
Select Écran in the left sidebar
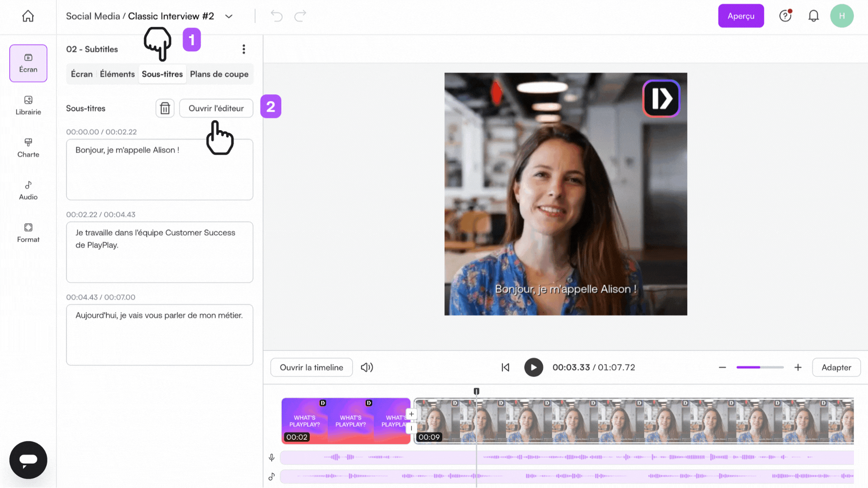click(28, 63)
